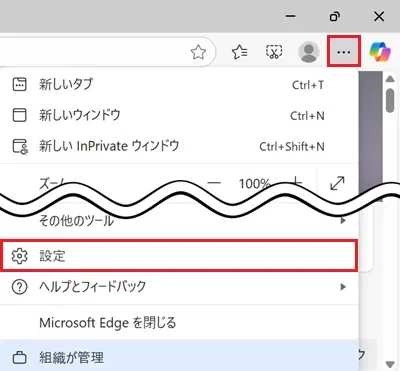This screenshot has width=400, height=371.
Task: Open the profile avatar button
Action: click(x=309, y=52)
